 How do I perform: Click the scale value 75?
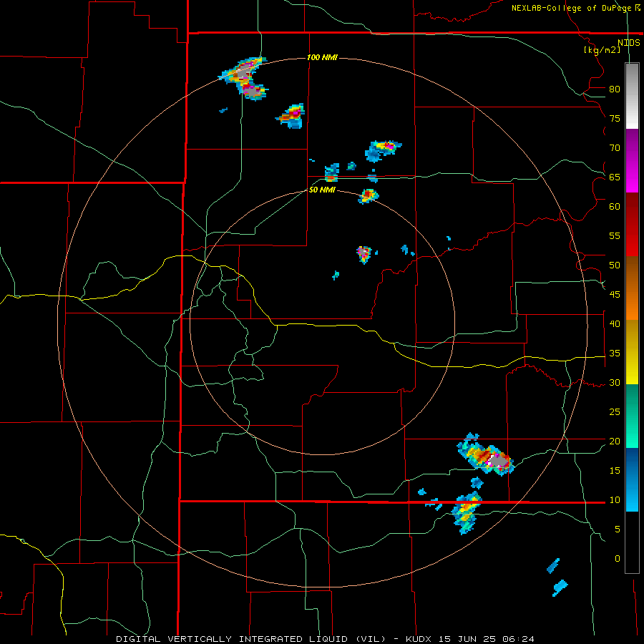(615, 118)
